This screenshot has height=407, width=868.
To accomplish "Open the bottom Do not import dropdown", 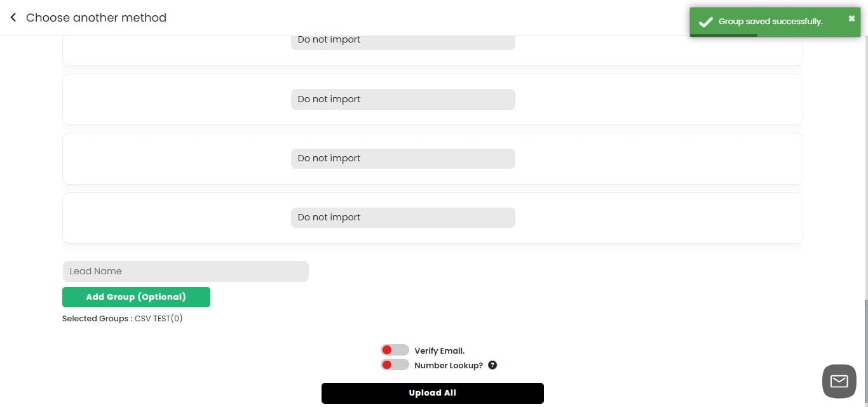I will coord(403,217).
